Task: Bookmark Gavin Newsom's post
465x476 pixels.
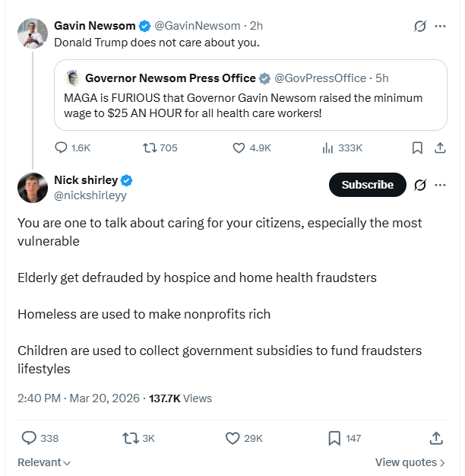Action: (417, 148)
